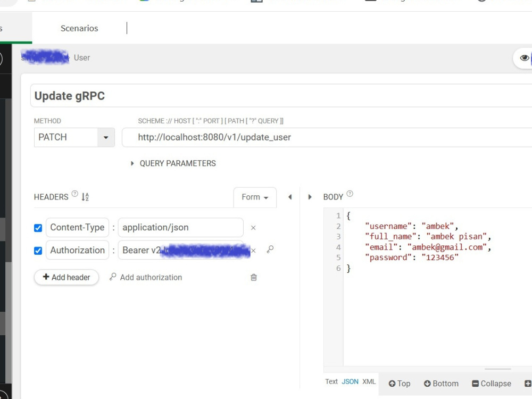Image resolution: width=532 pixels, height=399 pixels.
Task: Collapse the body JSON
Action: (x=492, y=384)
